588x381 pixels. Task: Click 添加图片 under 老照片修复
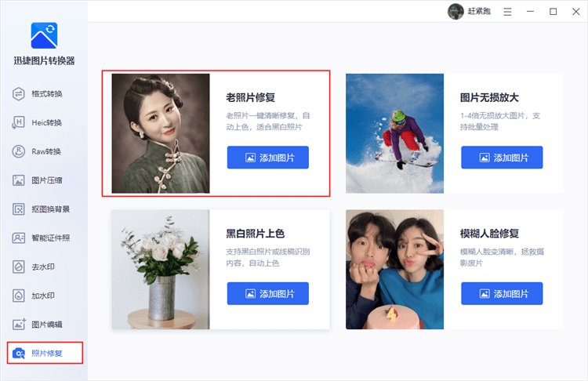pos(268,158)
